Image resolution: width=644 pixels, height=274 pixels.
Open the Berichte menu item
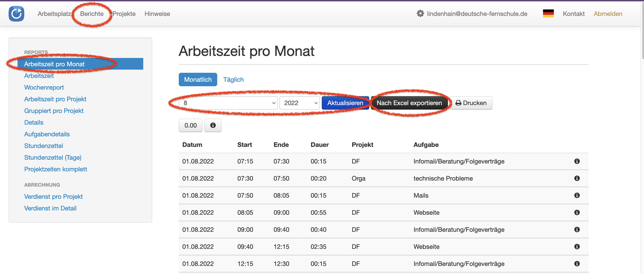tap(92, 14)
